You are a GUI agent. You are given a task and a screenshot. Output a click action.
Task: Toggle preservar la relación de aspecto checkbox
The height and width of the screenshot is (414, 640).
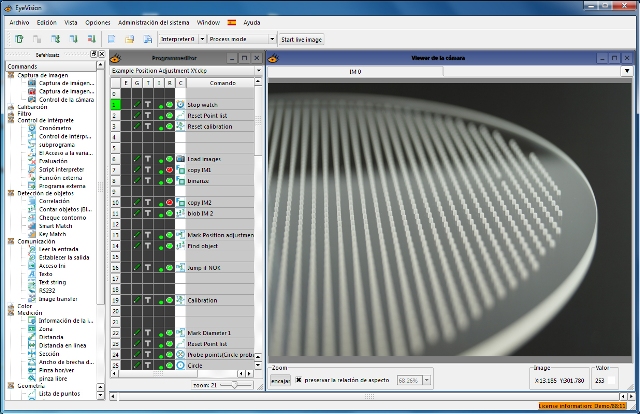pos(298,380)
